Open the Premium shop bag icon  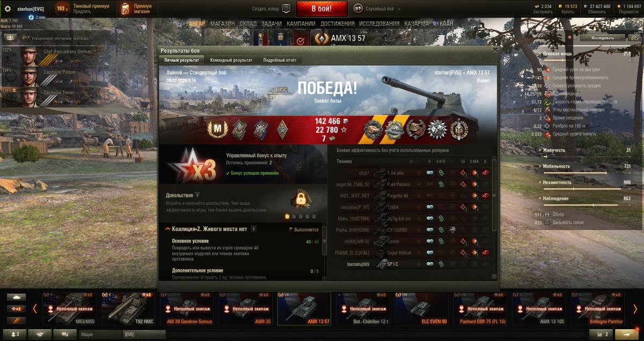(125, 9)
